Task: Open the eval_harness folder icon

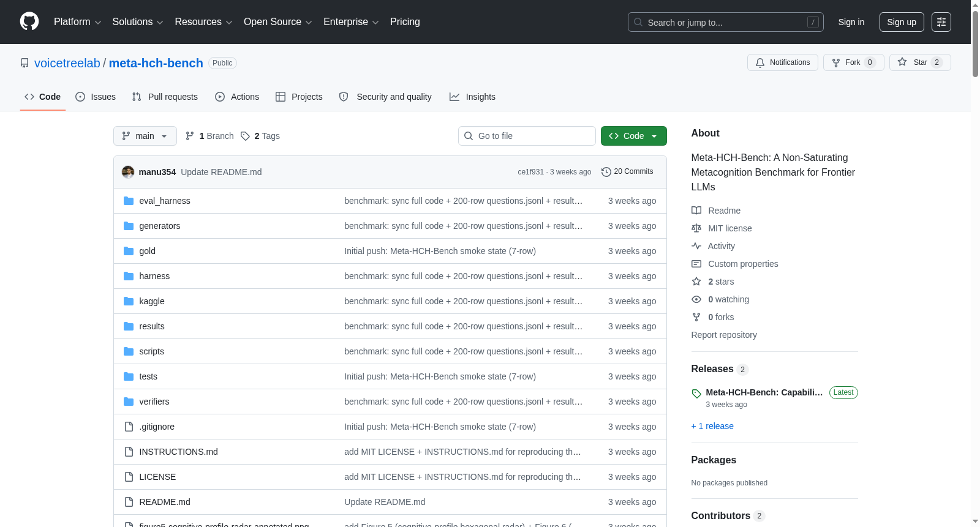Action: [x=129, y=201]
